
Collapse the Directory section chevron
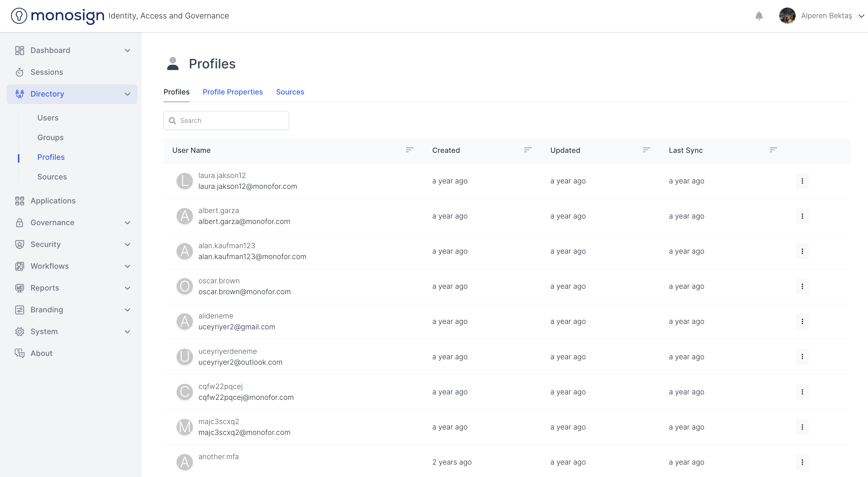128,94
